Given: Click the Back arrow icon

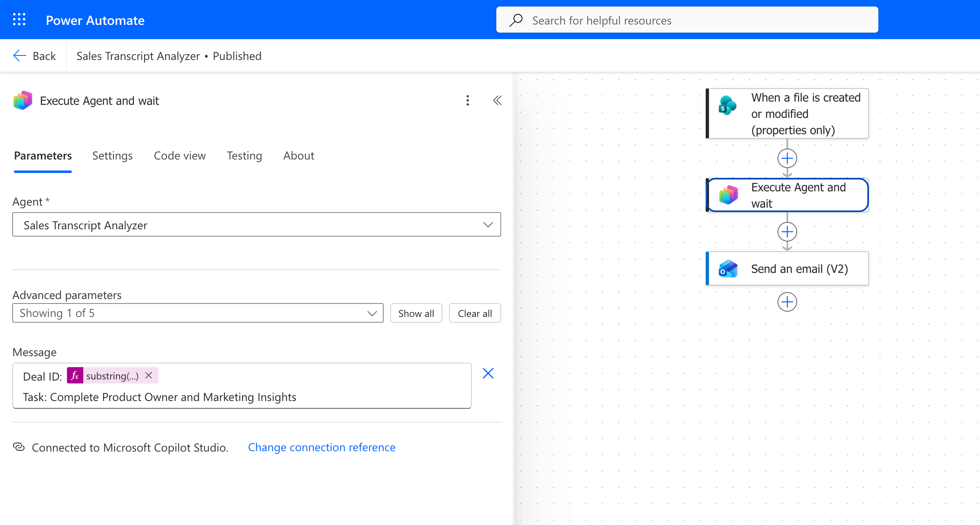Looking at the screenshot, I should pos(19,56).
